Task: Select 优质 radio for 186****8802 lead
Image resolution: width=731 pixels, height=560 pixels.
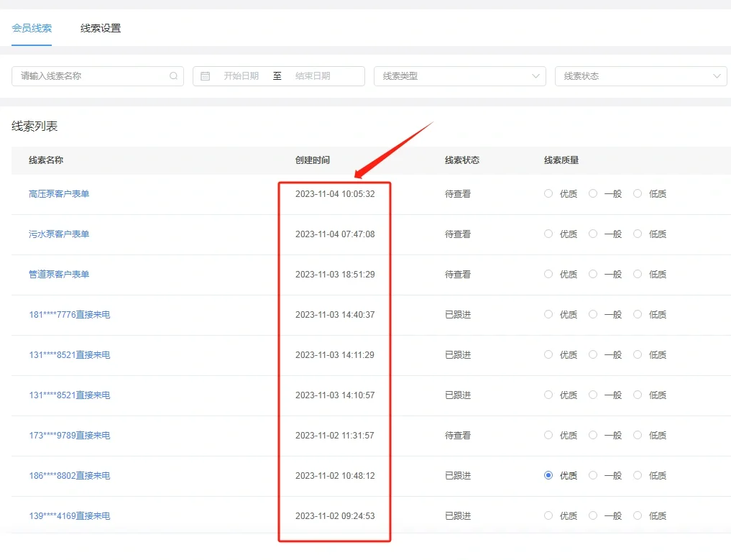Action: (x=548, y=475)
